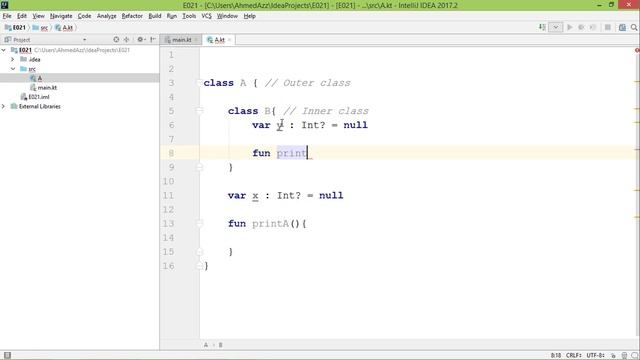Click breadcrumb B at editor bottom
This screenshot has height=360, width=640.
(x=220, y=345)
